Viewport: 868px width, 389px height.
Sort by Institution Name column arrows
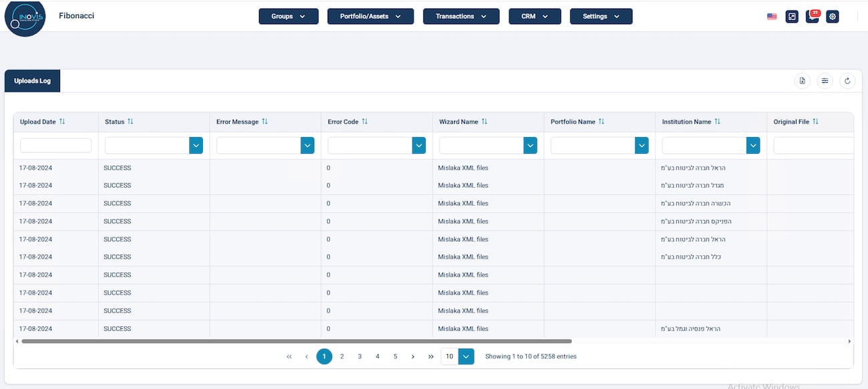pos(718,122)
